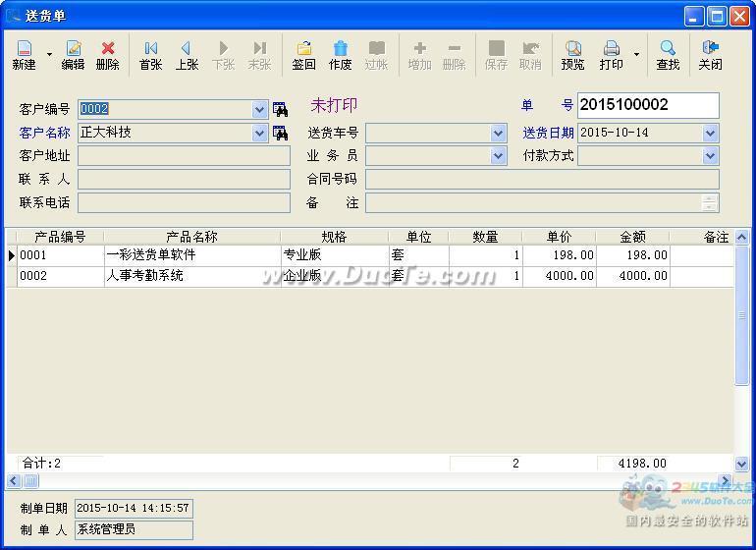This screenshot has width=756, height=550.
Task: Click the 产品名称 column header
Action: [x=191, y=237]
